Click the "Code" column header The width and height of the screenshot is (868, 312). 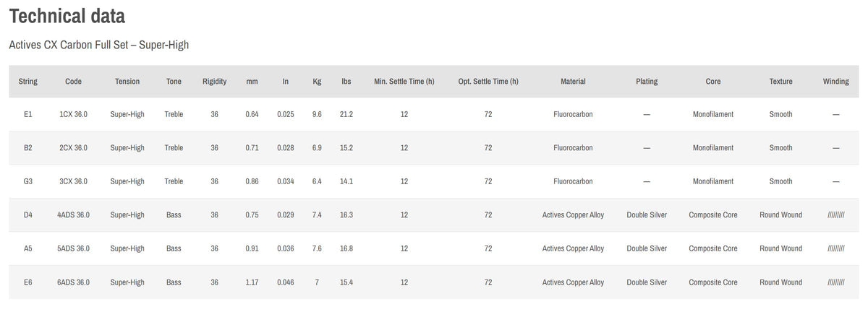coord(73,82)
